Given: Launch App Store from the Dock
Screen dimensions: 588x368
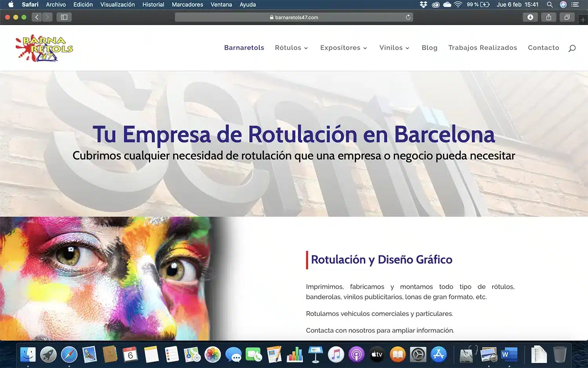Looking at the screenshot, I should (438, 355).
